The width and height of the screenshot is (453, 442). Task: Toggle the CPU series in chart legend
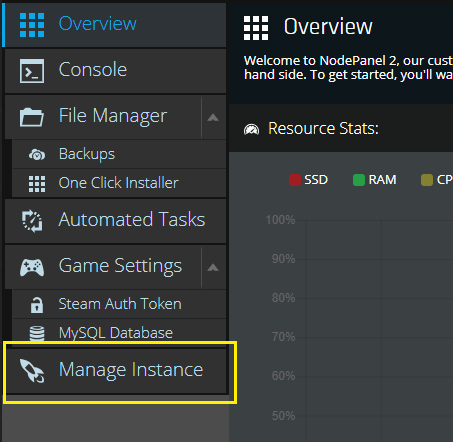point(437,180)
